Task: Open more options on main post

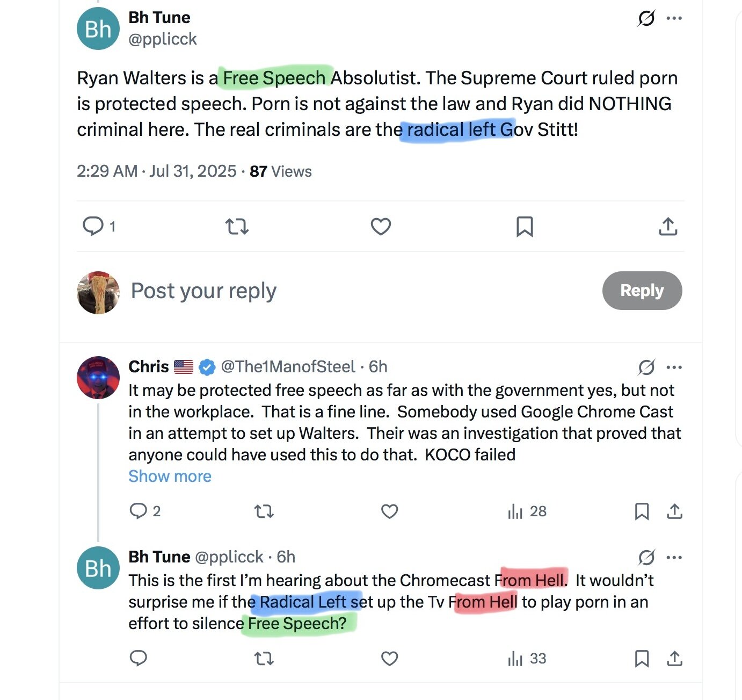Action: point(674,18)
